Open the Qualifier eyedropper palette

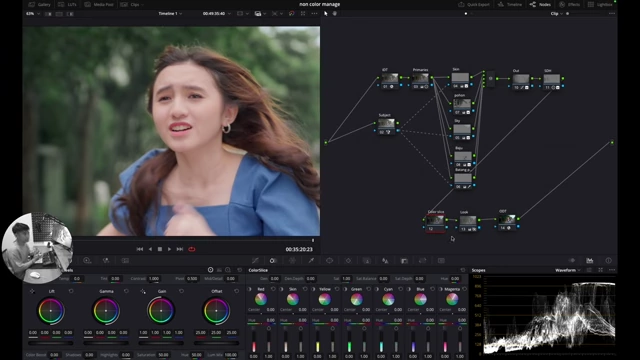(311, 260)
